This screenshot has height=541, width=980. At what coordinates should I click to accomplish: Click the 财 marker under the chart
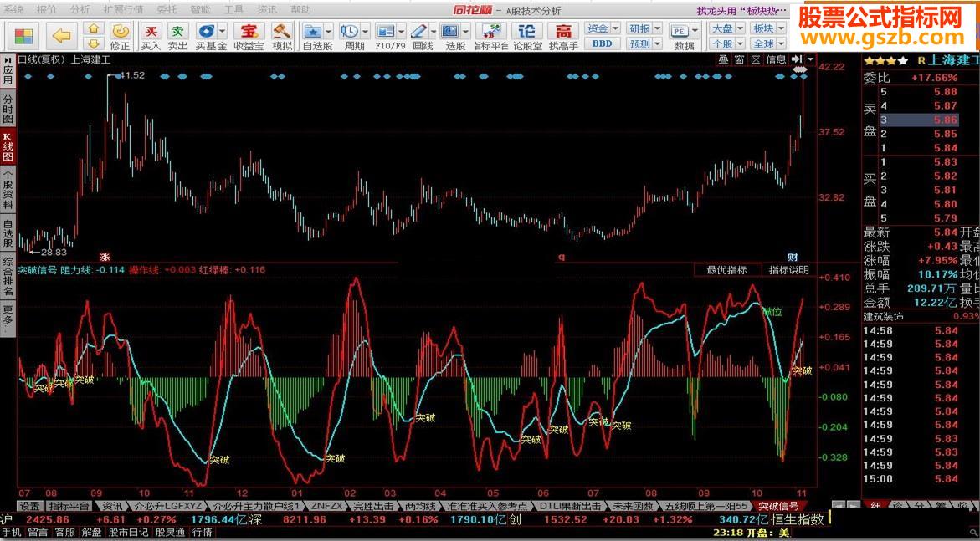coord(793,257)
